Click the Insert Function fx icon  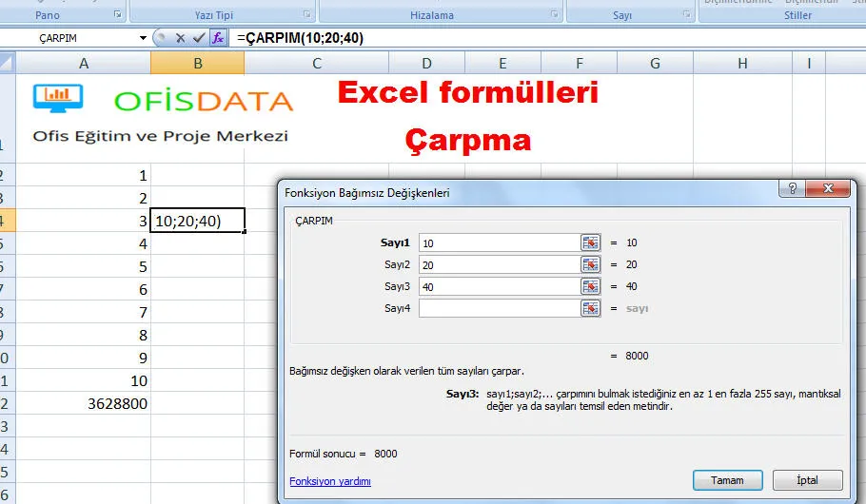coord(218,38)
